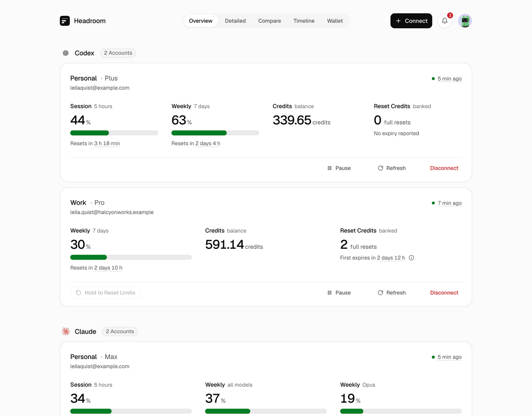The width and height of the screenshot is (532, 416).
Task: Refresh the Codex Personal Plus account
Action: tap(392, 168)
